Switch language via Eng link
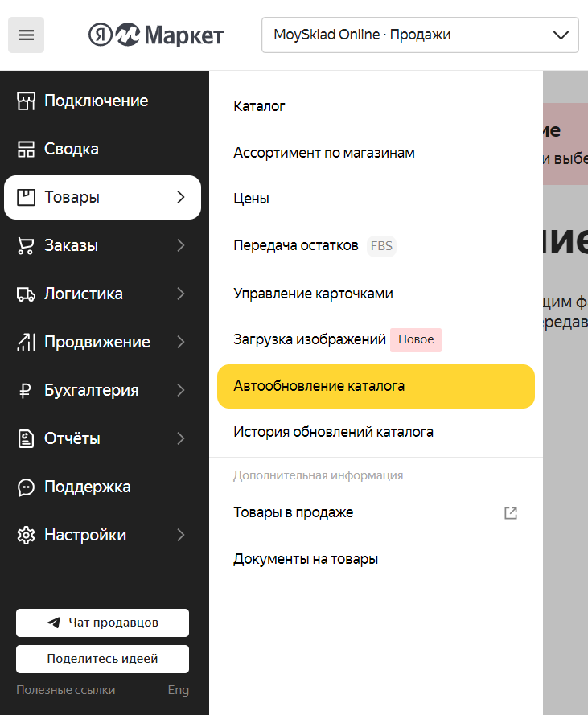 178,690
